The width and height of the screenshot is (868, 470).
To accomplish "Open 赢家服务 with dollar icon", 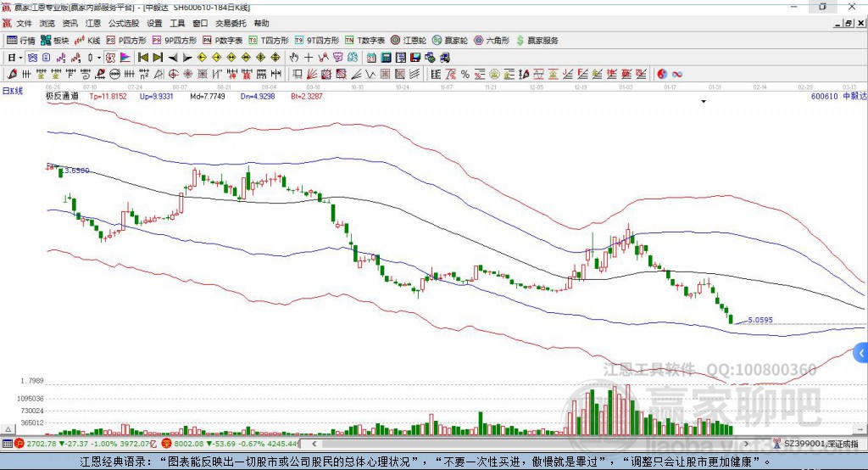I will [537, 41].
